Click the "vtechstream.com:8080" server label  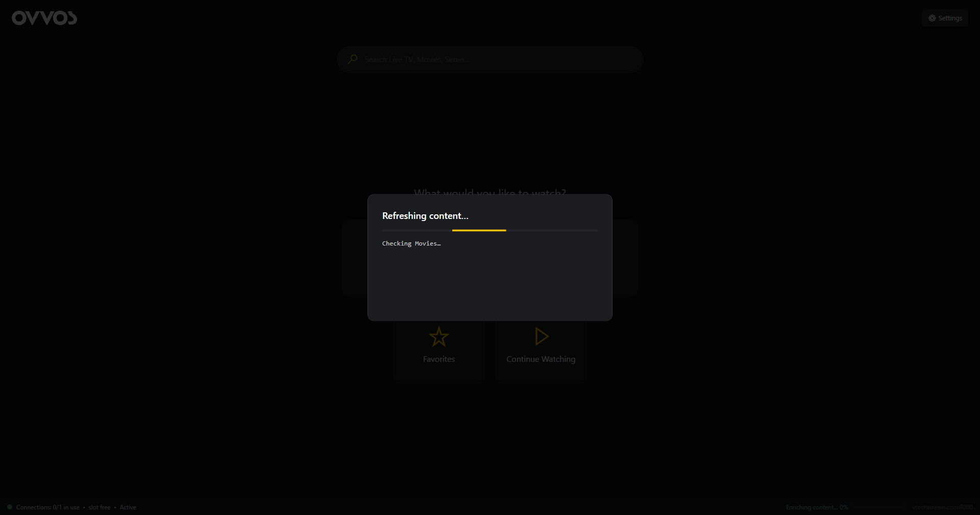coord(943,507)
